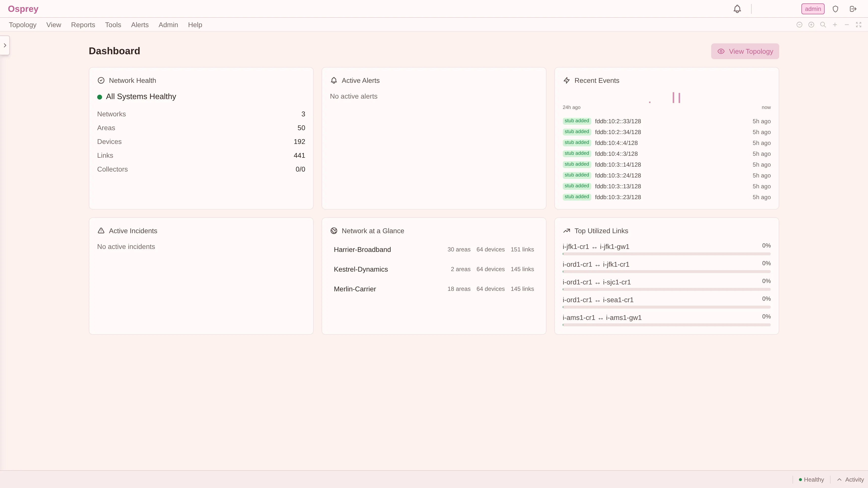Click the Healthy status indicator

[x=811, y=480]
